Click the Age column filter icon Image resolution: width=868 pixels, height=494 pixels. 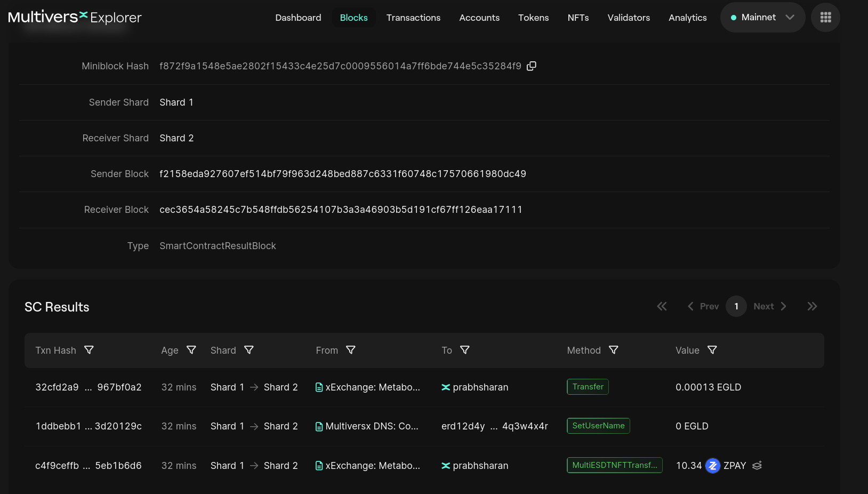tap(191, 350)
